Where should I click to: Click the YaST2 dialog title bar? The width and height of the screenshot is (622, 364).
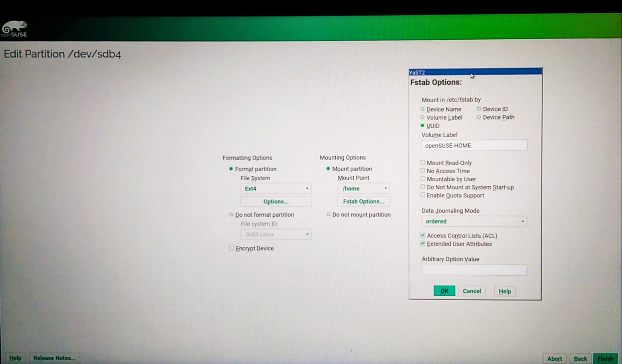[475, 72]
